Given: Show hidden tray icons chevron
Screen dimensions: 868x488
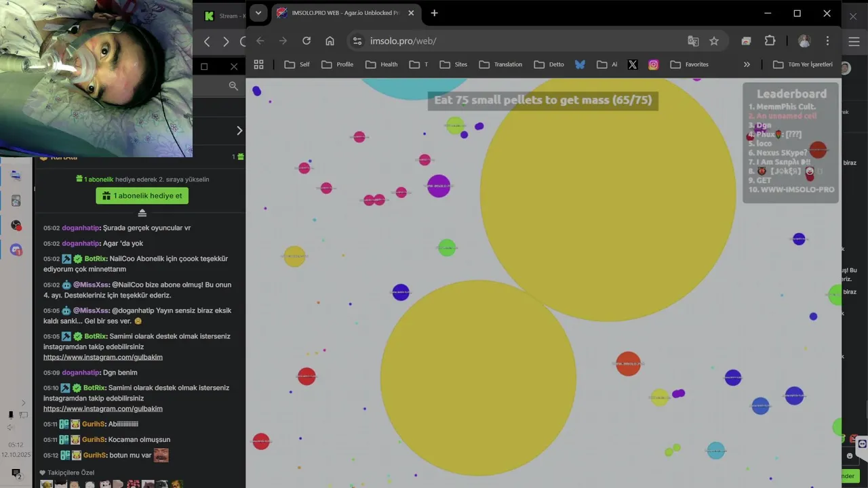Looking at the screenshot, I should click(x=23, y=403).
